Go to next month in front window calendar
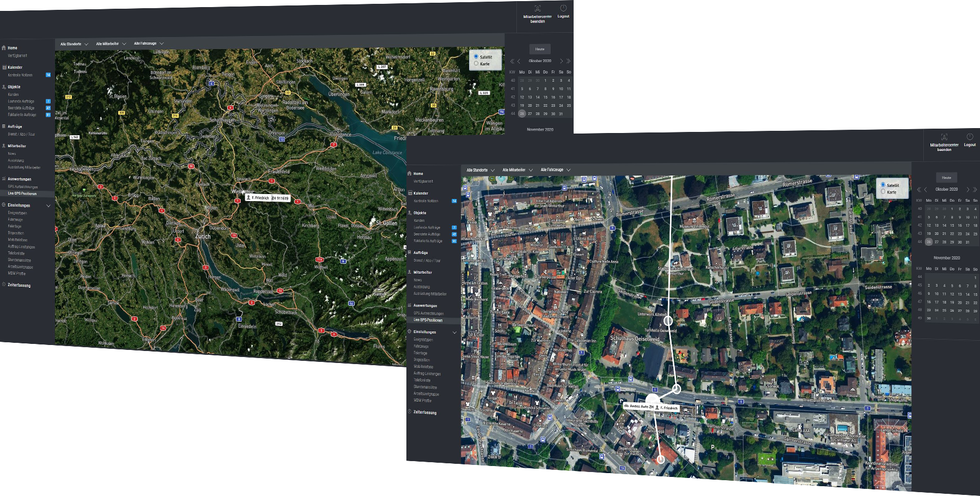This screenshot has height=496, width=980. coord(968,190)
